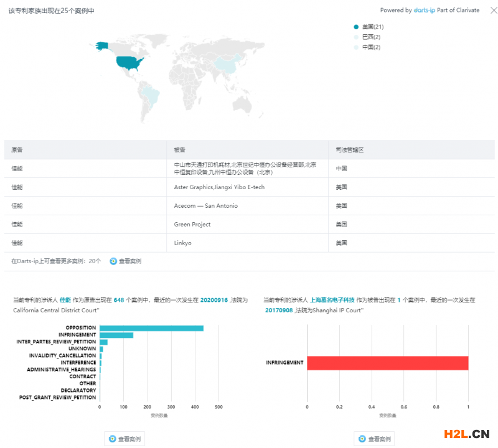Toggle the 美国(21) legend marker
Image resolution: width=498 pixels, height=448 pixels.
[x=356, y=27]
